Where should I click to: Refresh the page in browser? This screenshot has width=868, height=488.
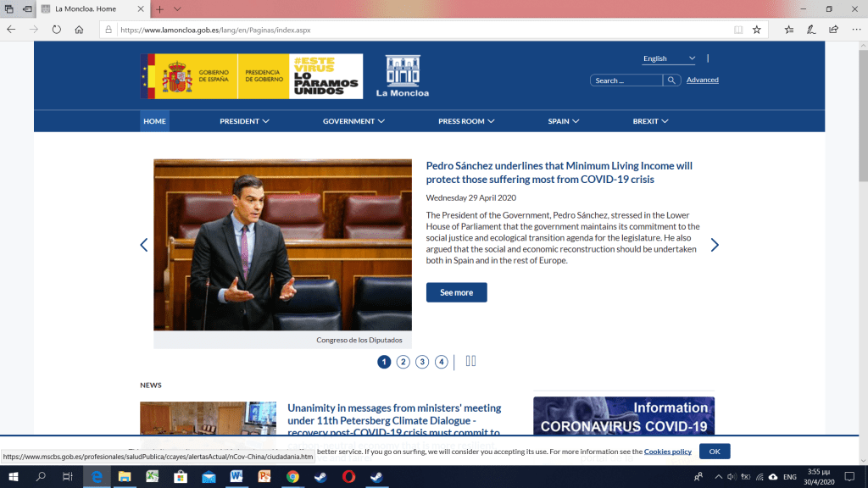(x=57, y=29)
